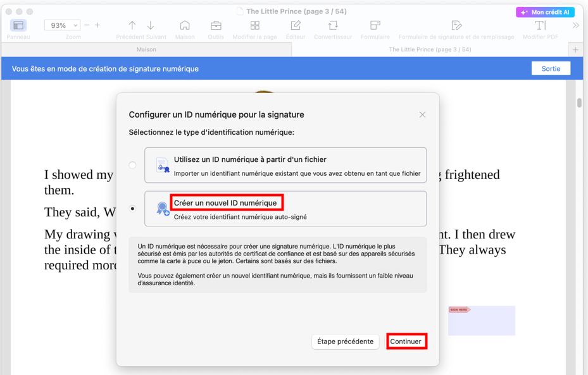This screenshot has width=588, height=375.
Task: Activate the Éditeur tool
Action: click(x=294, y=26)
